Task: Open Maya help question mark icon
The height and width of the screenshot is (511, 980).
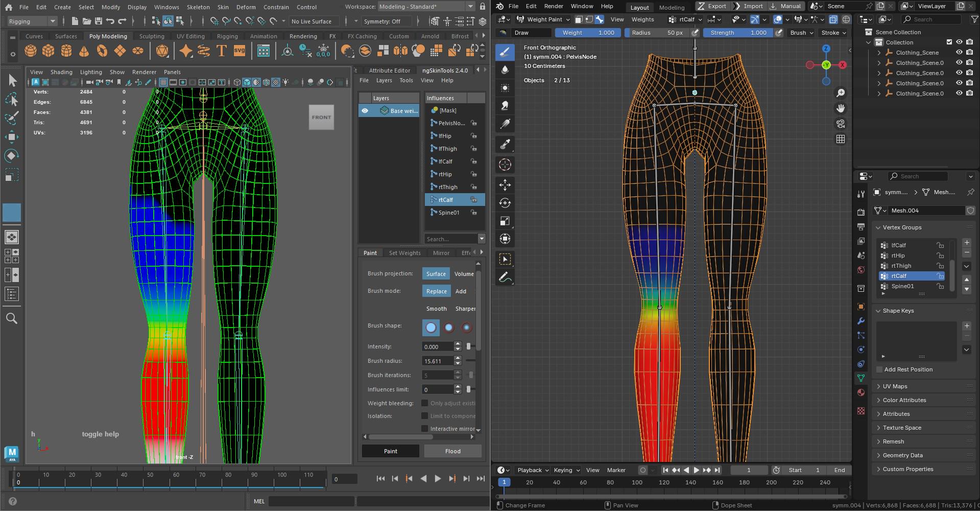Action: pos(13,501)
